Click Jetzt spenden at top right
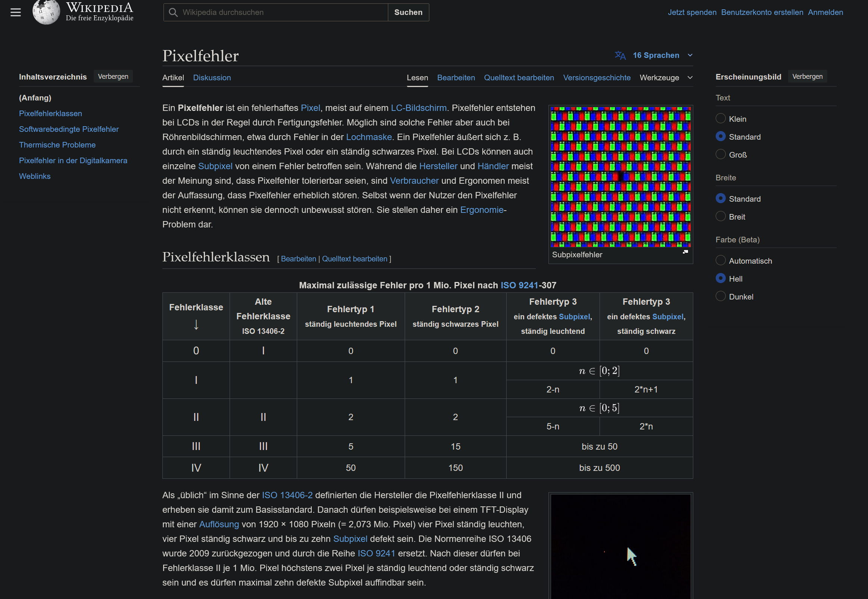 692,12
